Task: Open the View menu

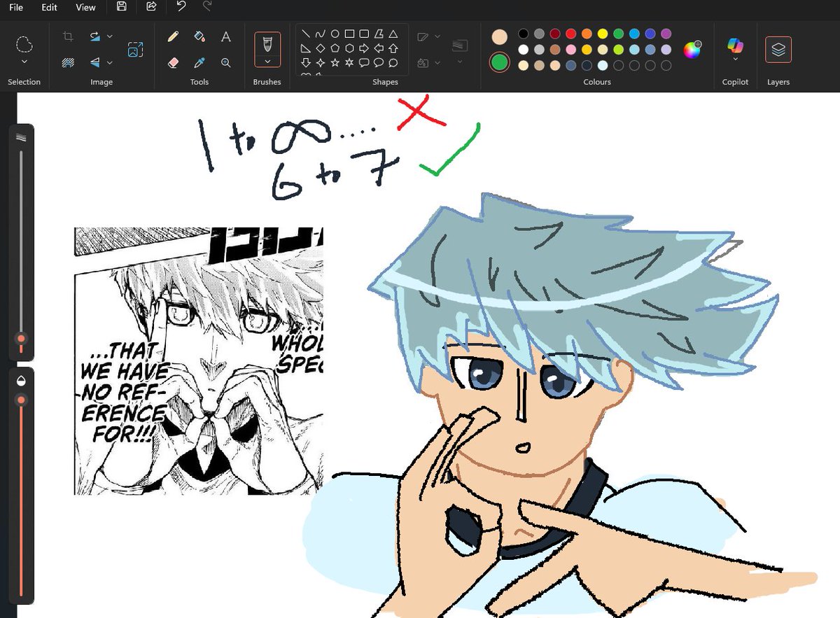Action: tap(85, 7)
